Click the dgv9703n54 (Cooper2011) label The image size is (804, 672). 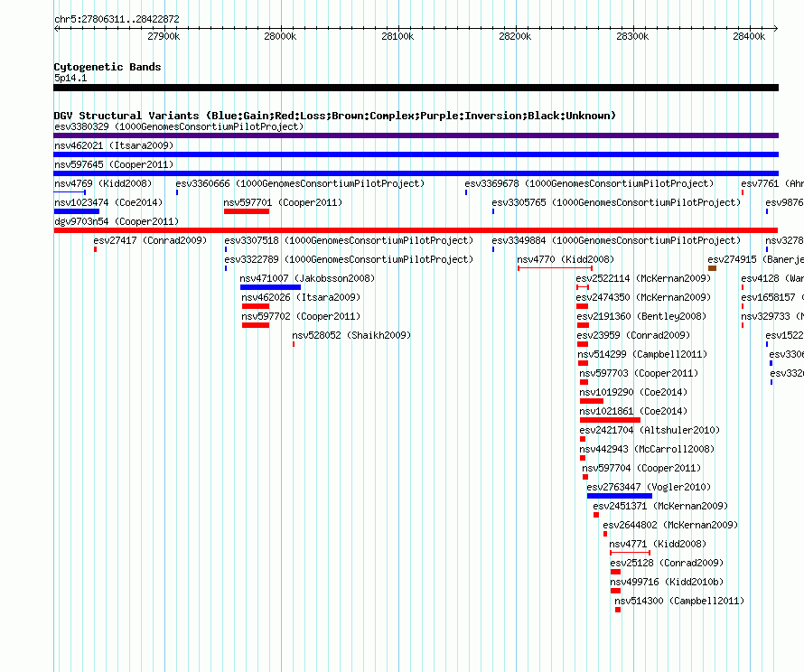[117, 221]
